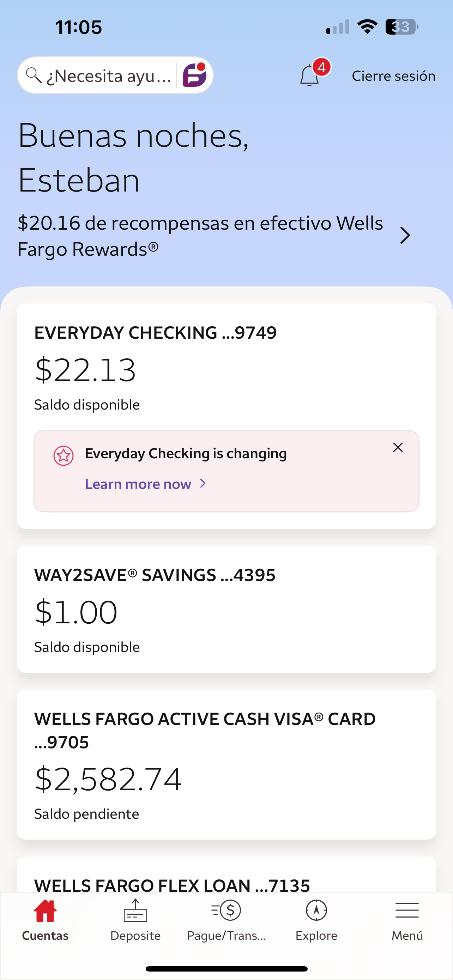This screenshot has width=453, height=980.
Task: Tap the search magnifier icon
Action: 34,75
